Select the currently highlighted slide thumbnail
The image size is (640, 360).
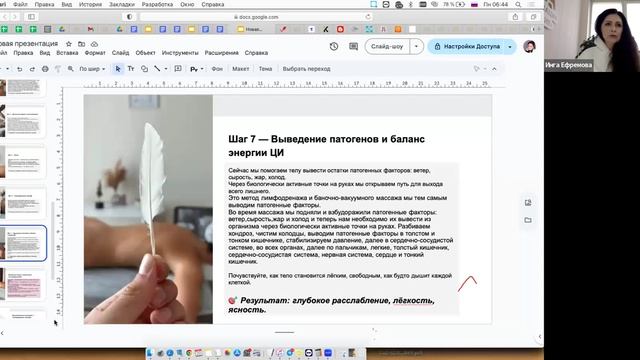(23, 243)
